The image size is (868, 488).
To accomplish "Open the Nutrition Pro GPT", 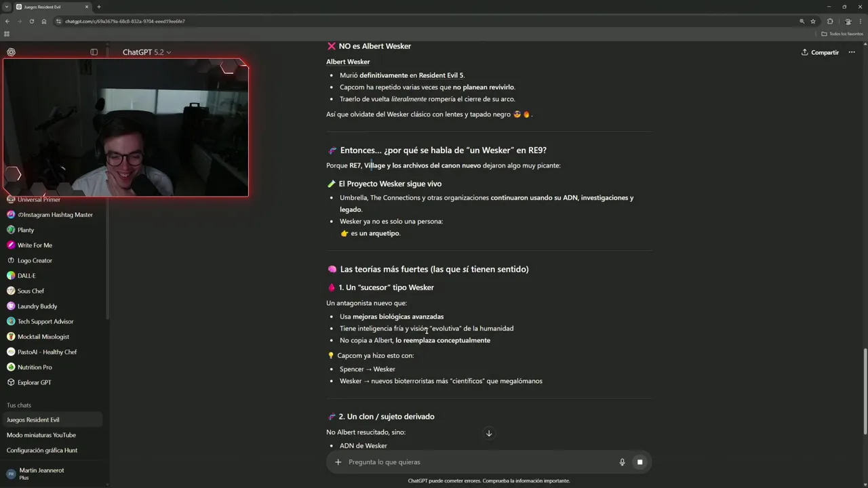I will click(54, 367).
